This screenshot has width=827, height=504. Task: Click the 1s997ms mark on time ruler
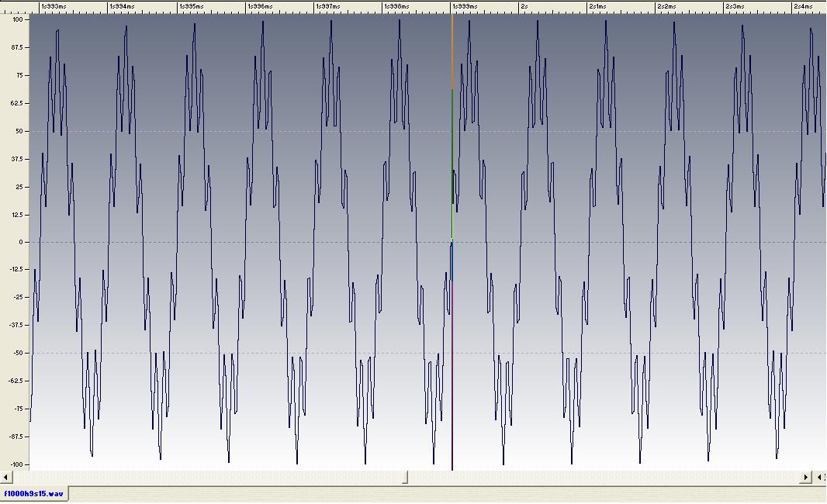pos(327,6)
